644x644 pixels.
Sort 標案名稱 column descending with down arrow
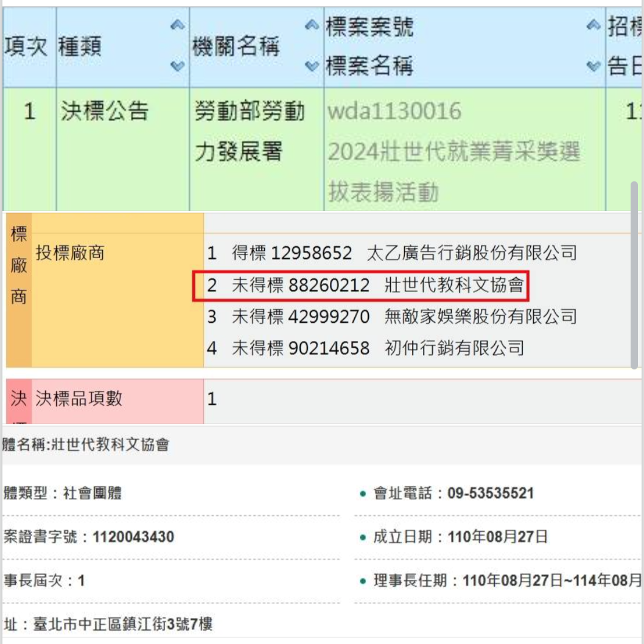pyautogui.click(x=593, y=66)
